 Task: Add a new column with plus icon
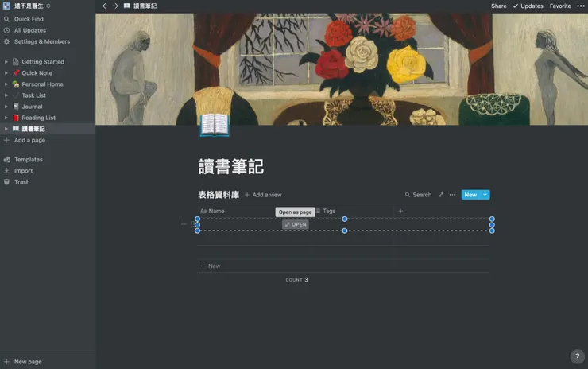pyautogui.click(x=400, y=211)
